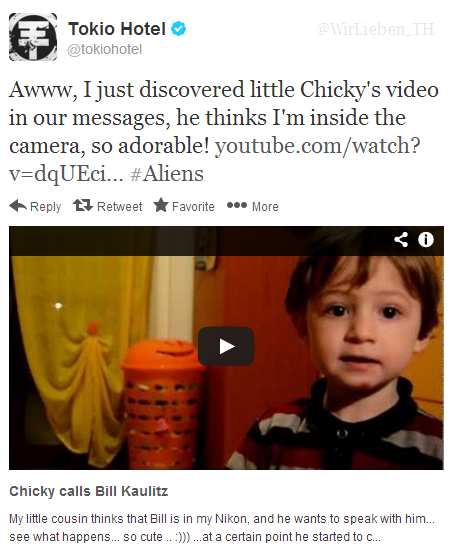Viewport: 451px width, 554px height.
Task: Click the video description text
Action: 222,528
